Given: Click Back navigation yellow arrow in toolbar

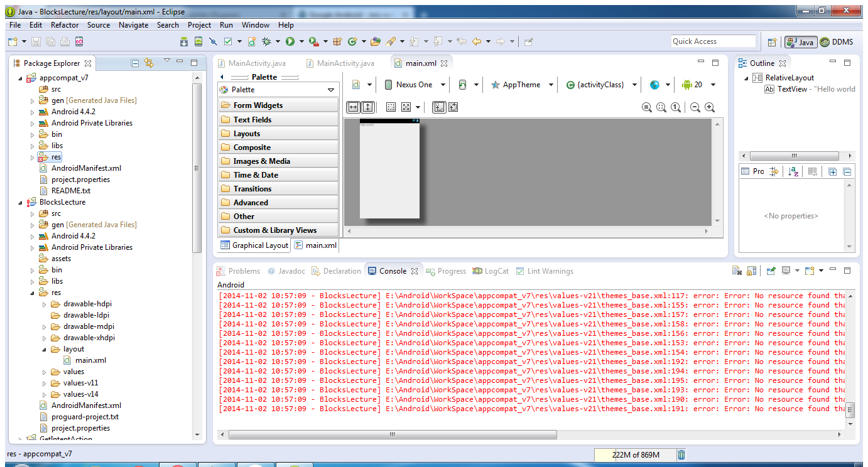Looking at the screenshot, I should point(477,41).
